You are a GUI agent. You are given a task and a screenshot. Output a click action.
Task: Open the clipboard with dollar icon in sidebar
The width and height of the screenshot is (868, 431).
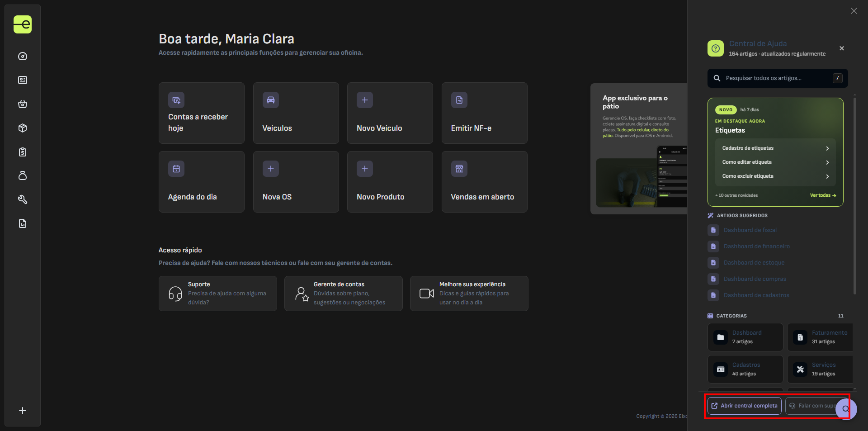pyautogui.click(x=23, y=152)
